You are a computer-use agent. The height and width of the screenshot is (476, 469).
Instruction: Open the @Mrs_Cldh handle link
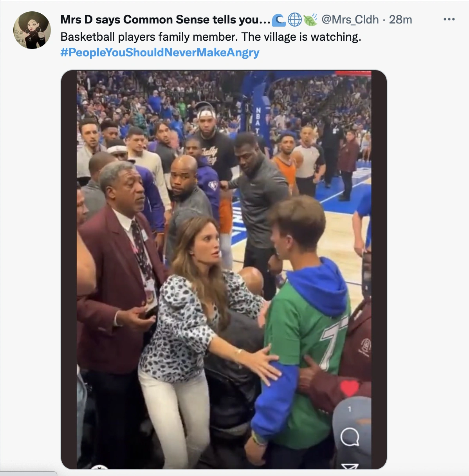350,20
